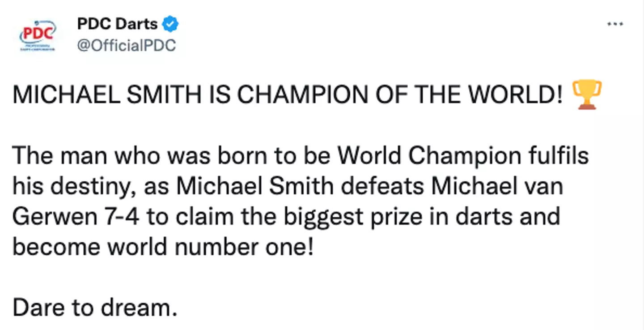Viewport: 644px width, 330px height.
Task: Click the phrase "World Champion fulfils"
Action: (463, 156)
